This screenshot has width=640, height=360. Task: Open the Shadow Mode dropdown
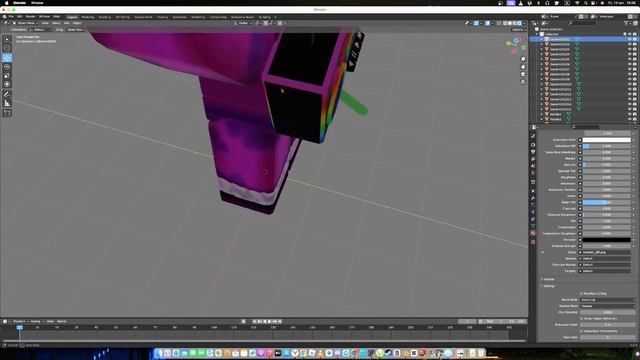607,306
